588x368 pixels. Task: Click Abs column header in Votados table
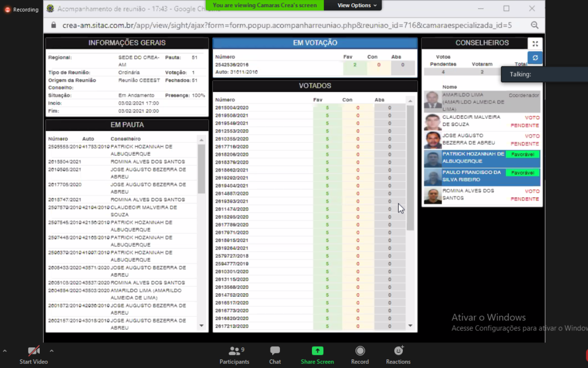tap(379, 100)
